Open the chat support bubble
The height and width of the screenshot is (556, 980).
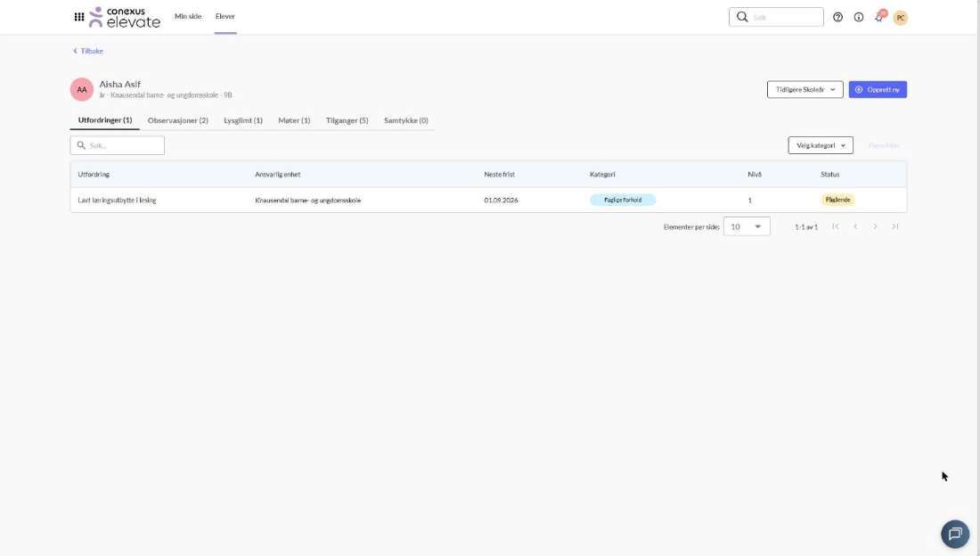pyautogui.click(x=955, y=534)
